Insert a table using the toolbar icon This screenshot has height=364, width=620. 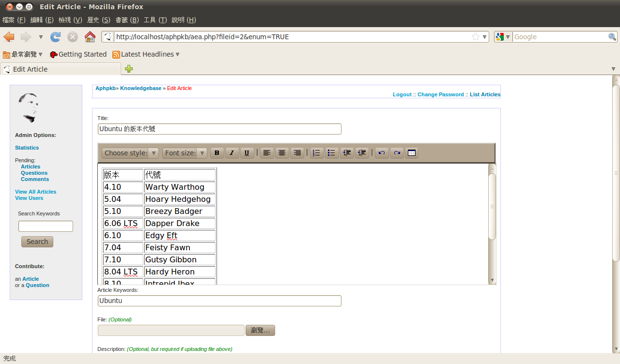tap(411, 153)
